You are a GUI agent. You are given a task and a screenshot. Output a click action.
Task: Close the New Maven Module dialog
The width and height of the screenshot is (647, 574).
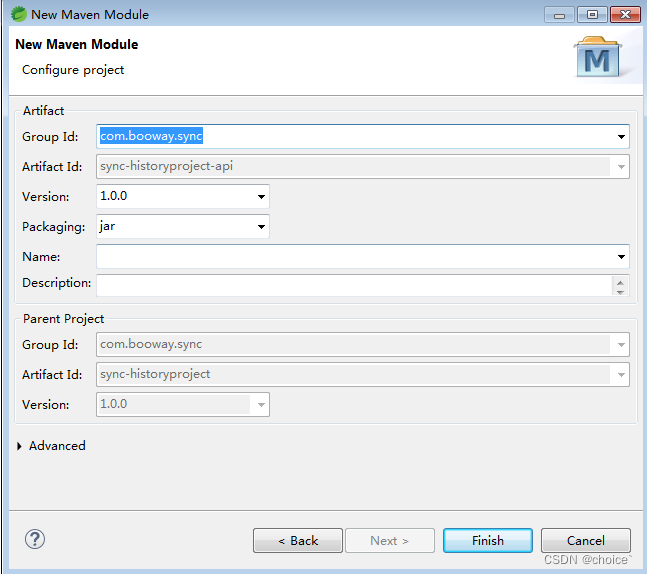coord(625,15)
